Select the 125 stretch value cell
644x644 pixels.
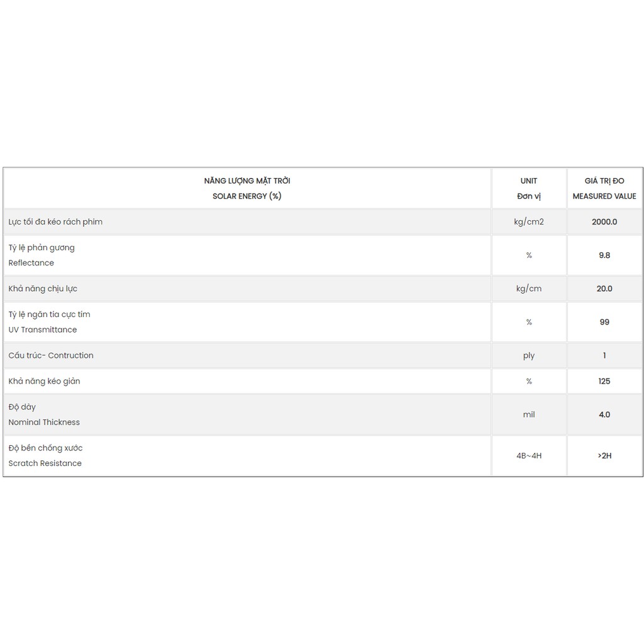point(604,381)
